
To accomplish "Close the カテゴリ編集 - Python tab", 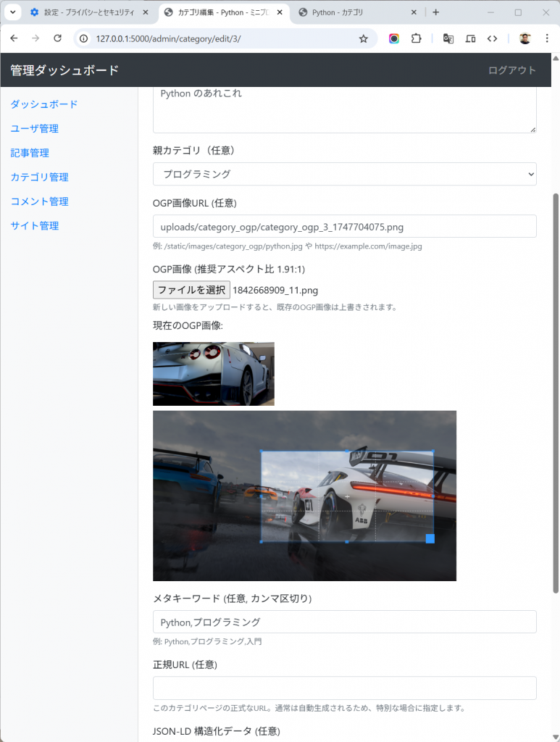I will tap(280, 12).
